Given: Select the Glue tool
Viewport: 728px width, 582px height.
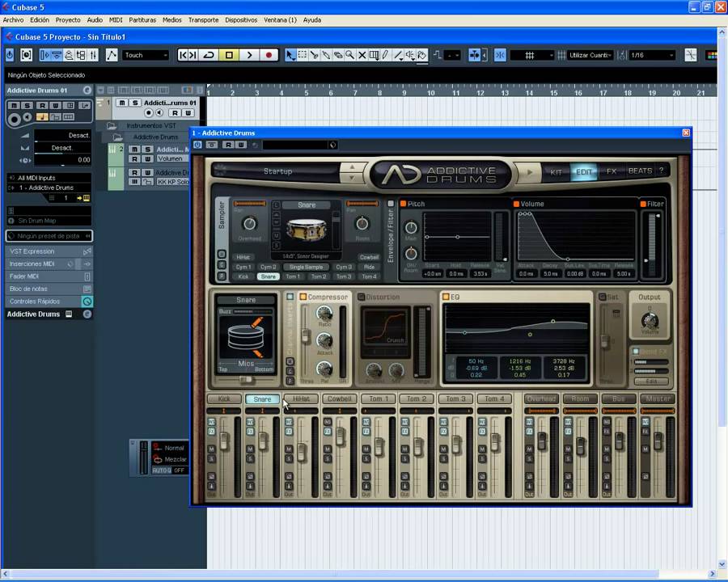Looking at the screenshot, I should coord(327,55).
